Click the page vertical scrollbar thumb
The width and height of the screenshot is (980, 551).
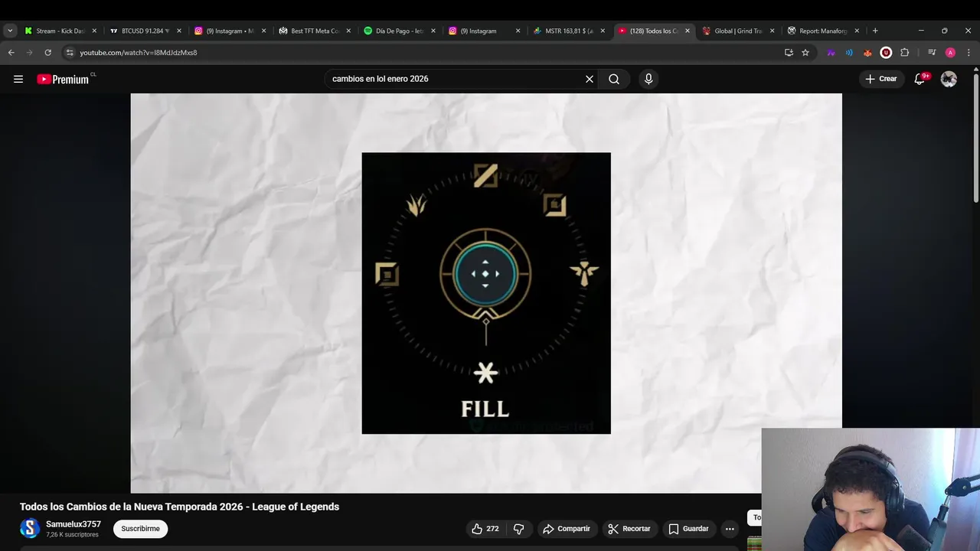(x=975, y=138)
